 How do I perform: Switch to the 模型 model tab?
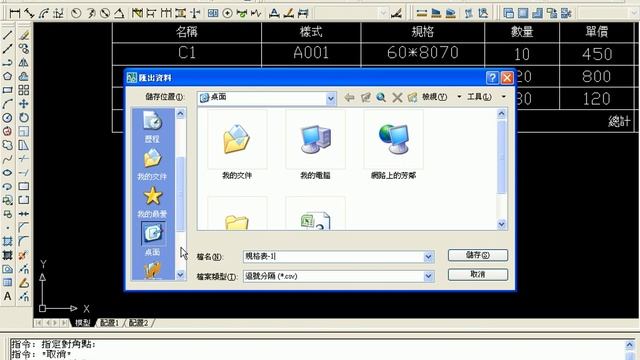(x=82, y=323)
